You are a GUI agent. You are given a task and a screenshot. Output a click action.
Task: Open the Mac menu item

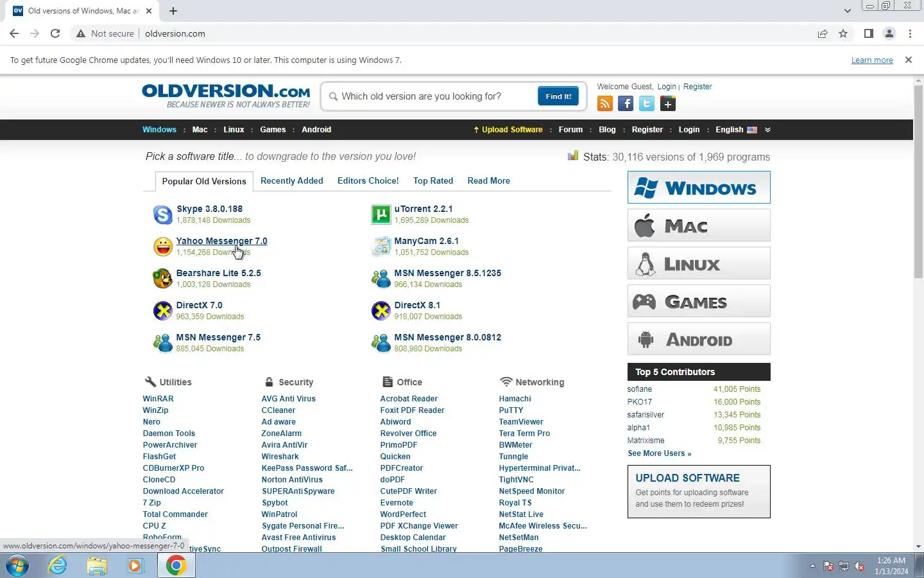200,130
